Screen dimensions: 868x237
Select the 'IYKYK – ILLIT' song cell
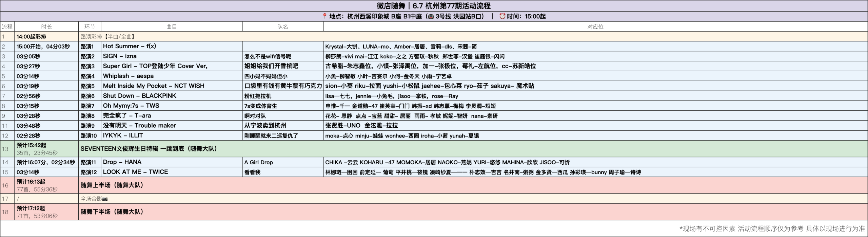click(172, 135)
